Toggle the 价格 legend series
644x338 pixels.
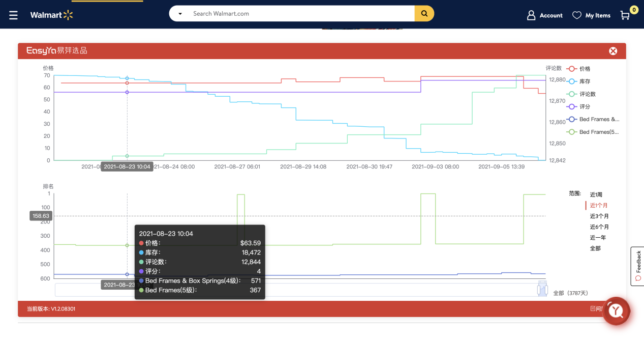[578, 69]
